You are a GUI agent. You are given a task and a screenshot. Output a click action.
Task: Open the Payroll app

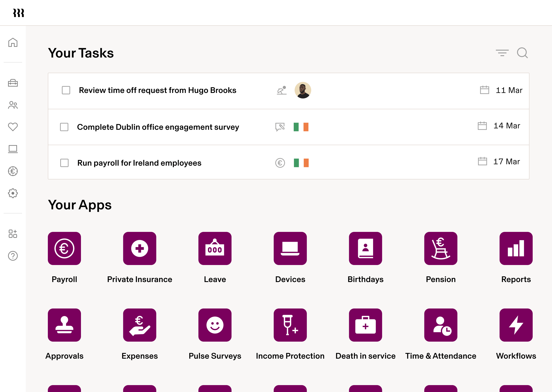pyautogui.click(x=64, y=249)
